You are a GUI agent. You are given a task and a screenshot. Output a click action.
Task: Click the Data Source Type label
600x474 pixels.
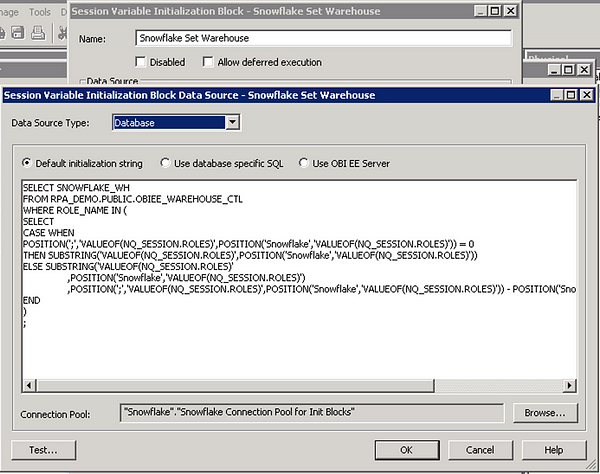pyautogui.click(x=50, y=123)
